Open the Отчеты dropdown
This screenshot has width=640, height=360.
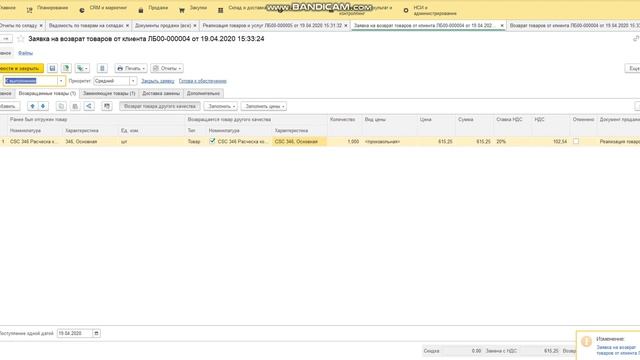coord(167,68)
